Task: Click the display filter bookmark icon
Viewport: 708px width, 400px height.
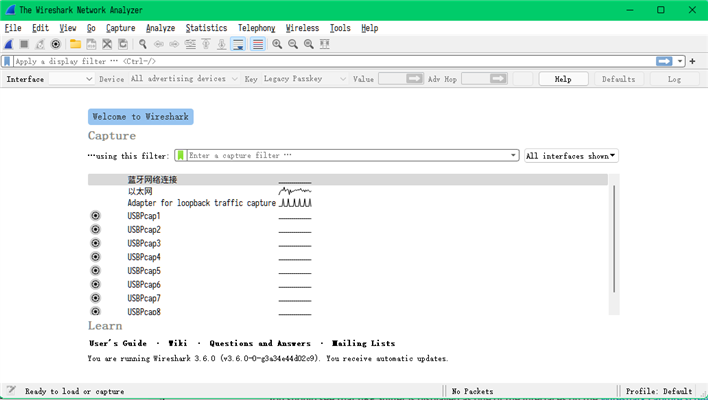Action: click(7, 61)
